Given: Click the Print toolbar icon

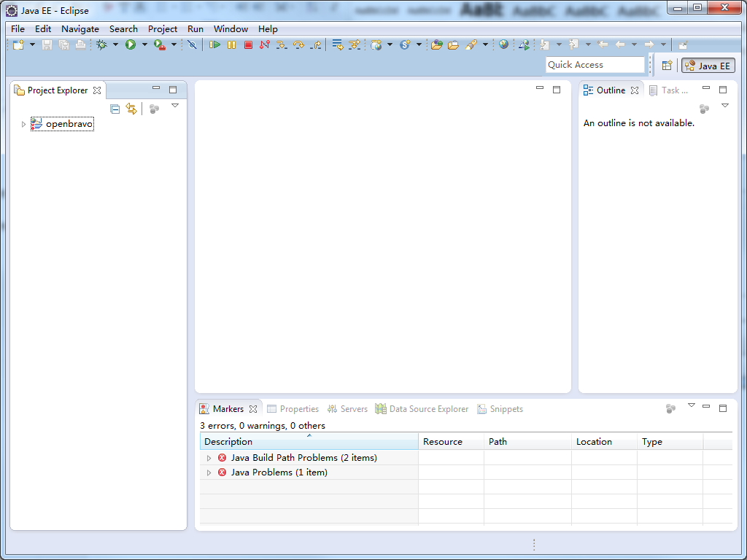Looking at the screenshot, I should 80,44.
